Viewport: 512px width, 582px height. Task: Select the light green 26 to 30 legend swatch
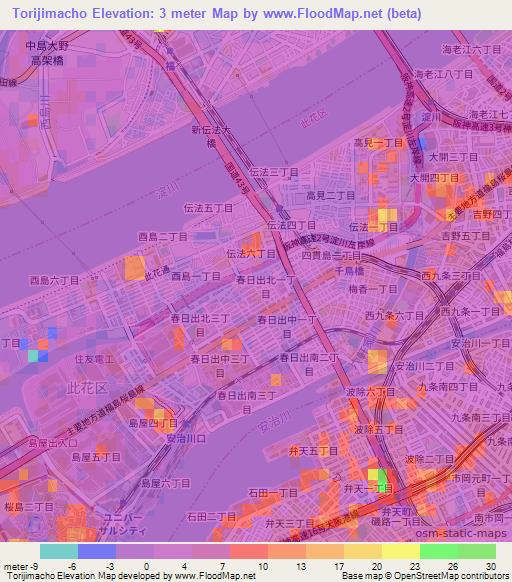click(x=477, y=551)
